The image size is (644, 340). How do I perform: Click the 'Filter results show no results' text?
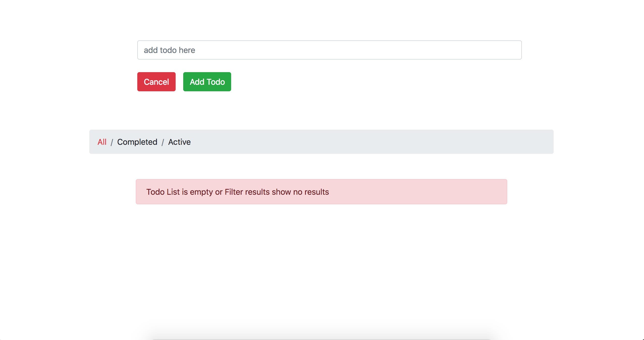pos(277,192)
